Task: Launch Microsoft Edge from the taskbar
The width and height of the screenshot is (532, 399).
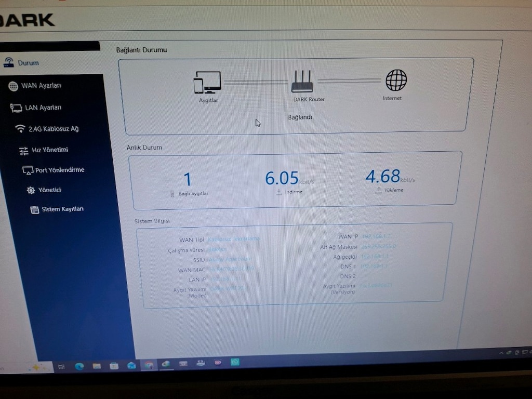Action: 79,366
